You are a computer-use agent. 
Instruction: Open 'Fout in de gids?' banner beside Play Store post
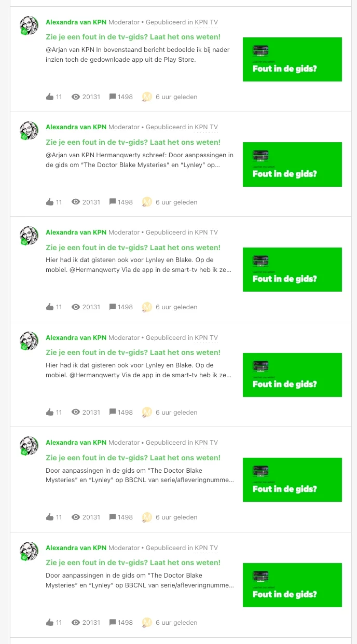coord(292,59)
